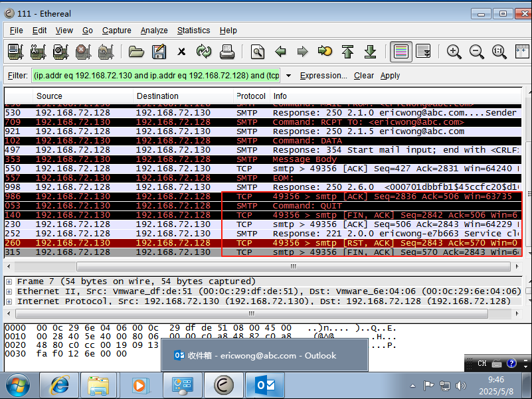Viewport: 532px width, 399px height.
Task: Click the taskbar volume speaker icon
Action: (x=460, y=386)
